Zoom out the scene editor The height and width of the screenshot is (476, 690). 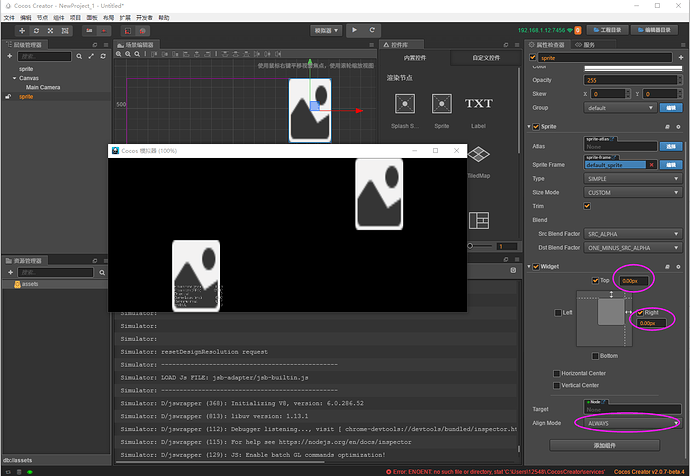[128, 54]
